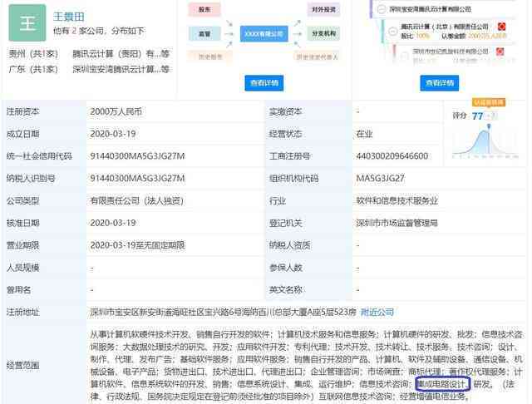532x404 pixels.
Task: Click the 纳税人识别号 label cell
Action: [x=44, y=179]
